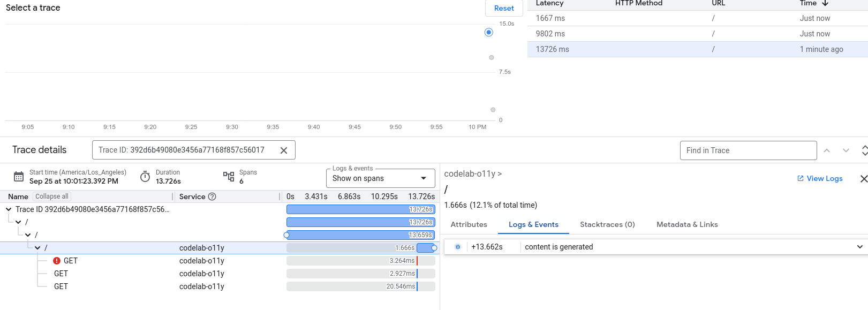This screenshot has height=310, width=868.
Task: Select the gray trace point near 7.5s
Action: click(x=492, y=57)
